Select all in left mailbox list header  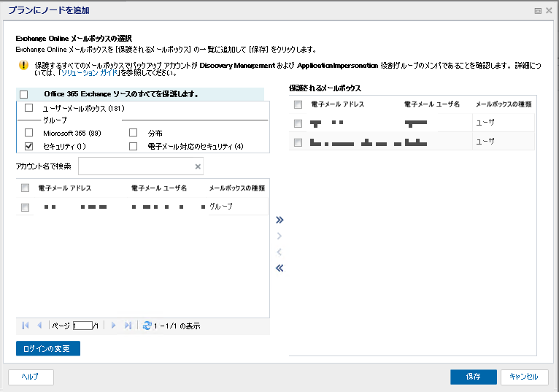point(25,188)
